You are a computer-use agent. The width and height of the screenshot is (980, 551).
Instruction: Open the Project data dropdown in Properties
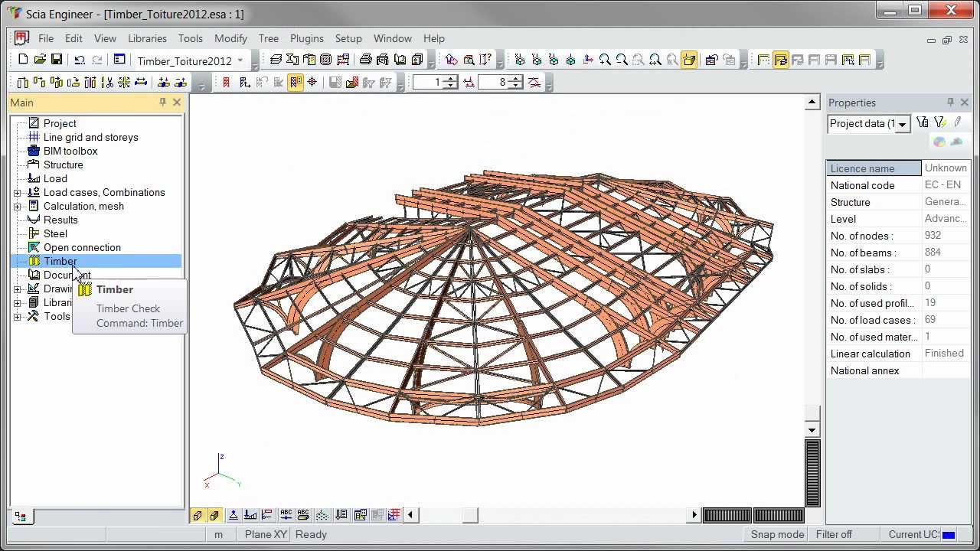click(x=903, y=124)
